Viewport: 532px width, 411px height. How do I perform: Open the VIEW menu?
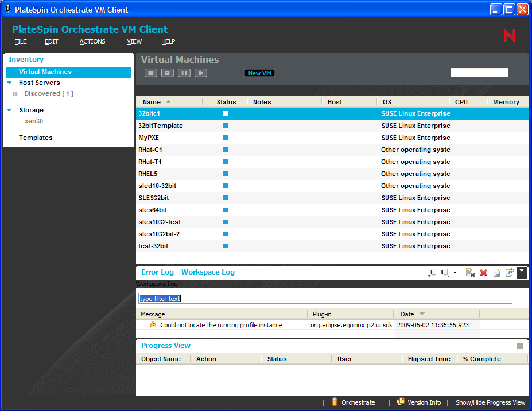[x=134, y=41]
